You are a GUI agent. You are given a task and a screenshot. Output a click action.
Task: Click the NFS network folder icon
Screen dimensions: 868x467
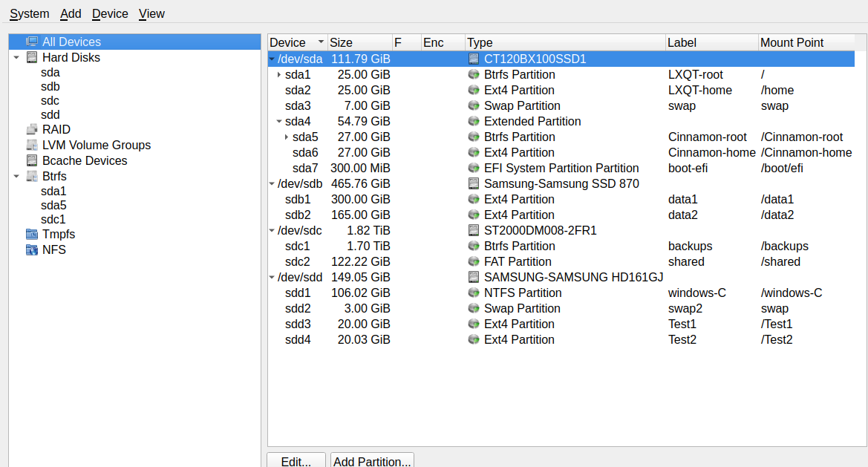[x=32, y=250]
